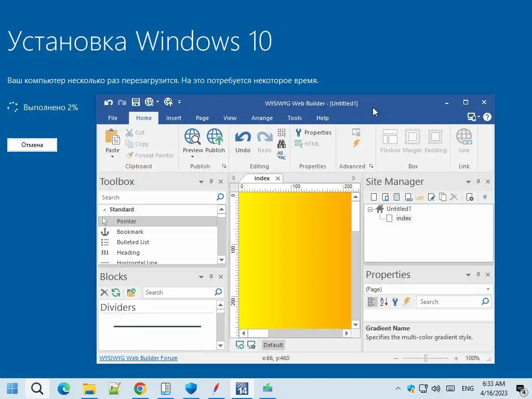
Task: Click quick access Undo arrow in title bar
Action: coord(109,102)
